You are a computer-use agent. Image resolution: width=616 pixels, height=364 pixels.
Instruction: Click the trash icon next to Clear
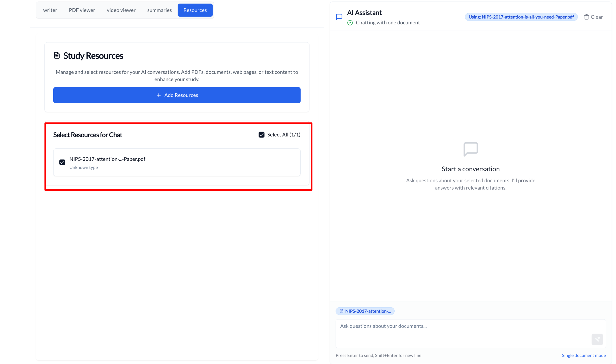pyautogui.click(x=586, y=17)
